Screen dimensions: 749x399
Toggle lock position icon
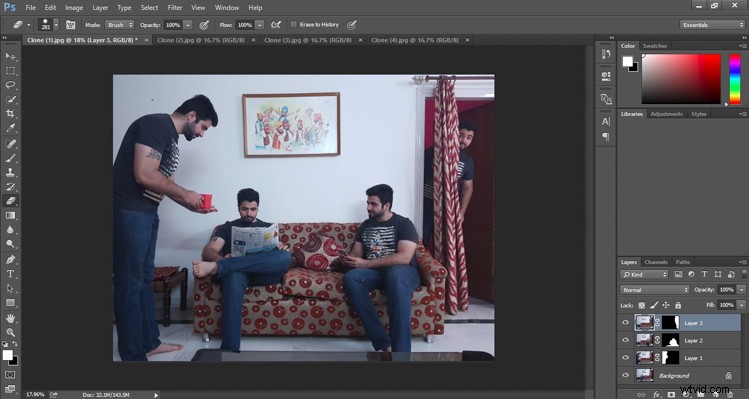[666, 305]
